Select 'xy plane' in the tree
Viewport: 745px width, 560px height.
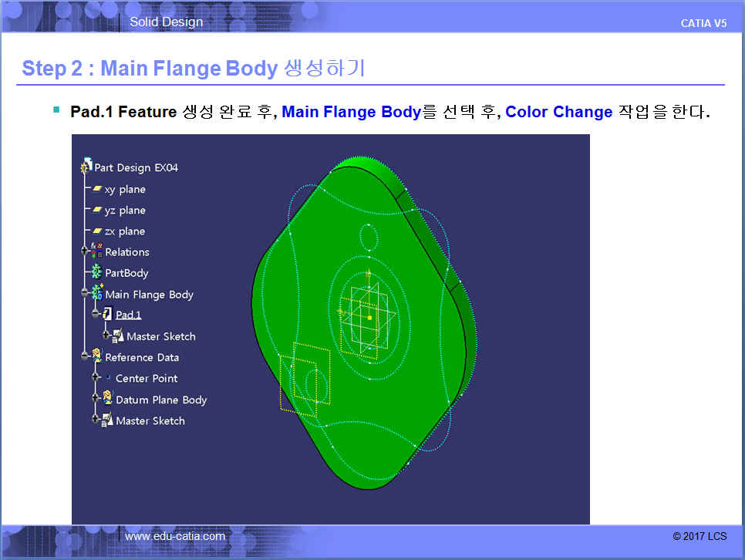125,190
